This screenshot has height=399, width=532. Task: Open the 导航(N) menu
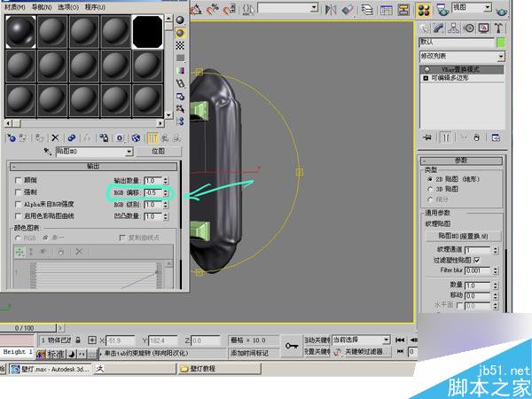(42, 7)
